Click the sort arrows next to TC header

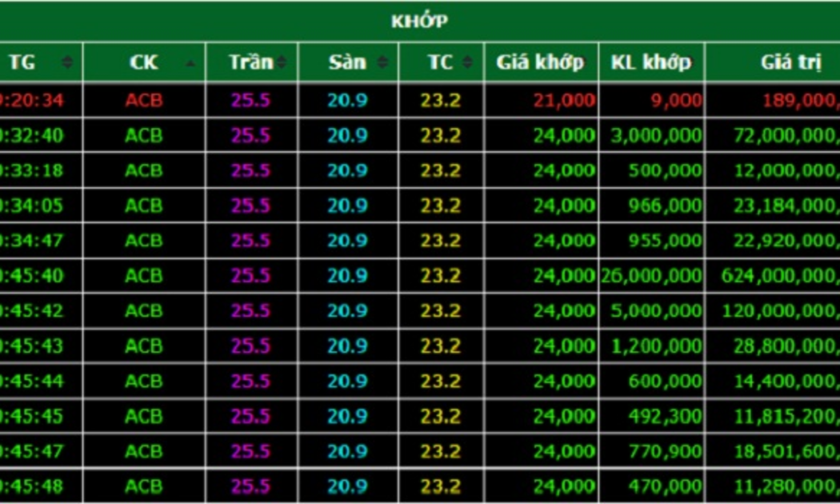tap(468, 62)
